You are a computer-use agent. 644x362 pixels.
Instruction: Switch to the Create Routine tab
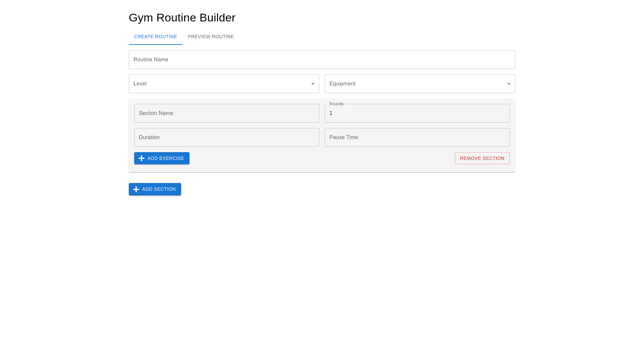point(156,37)
